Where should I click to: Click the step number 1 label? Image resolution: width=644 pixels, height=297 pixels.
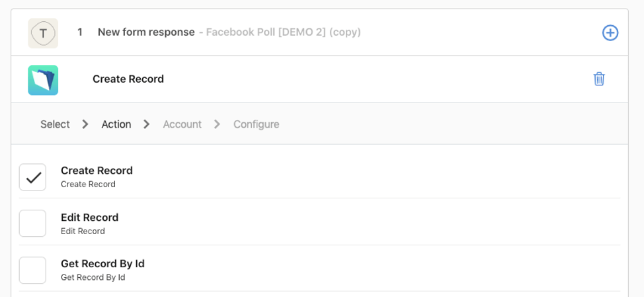(80, 32)
